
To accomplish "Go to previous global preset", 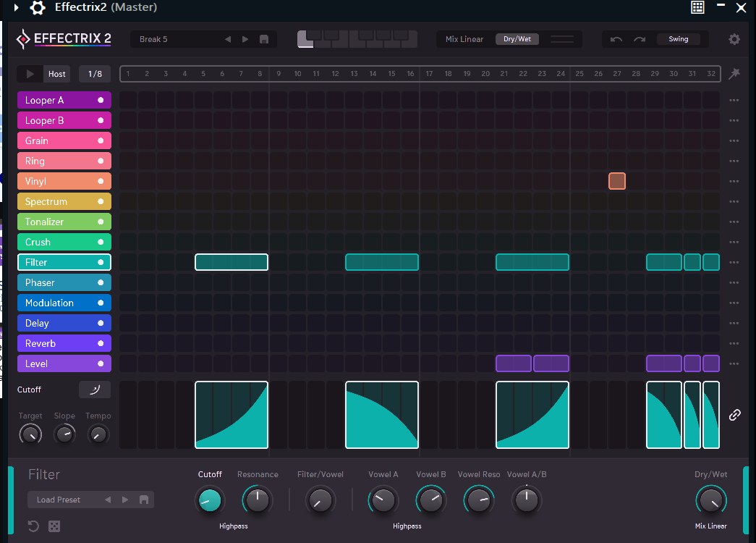I will [x=228, y=39].
